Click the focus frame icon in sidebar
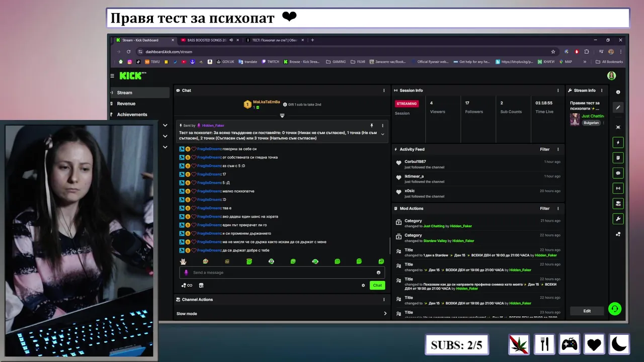Screen dimensions: 644x362 (x=618, y=127)
